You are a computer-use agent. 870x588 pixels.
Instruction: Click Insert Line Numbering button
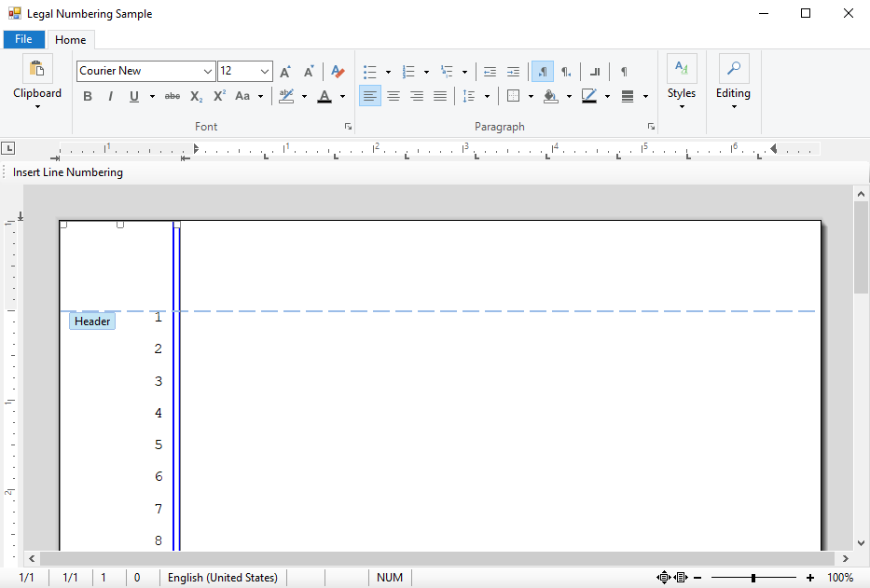click(68, 172)
